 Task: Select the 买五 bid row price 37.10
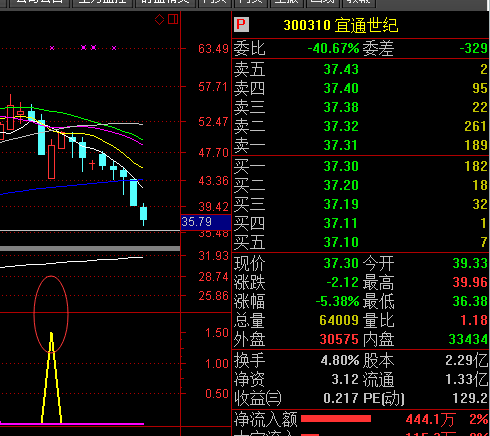tap(341, 242)
